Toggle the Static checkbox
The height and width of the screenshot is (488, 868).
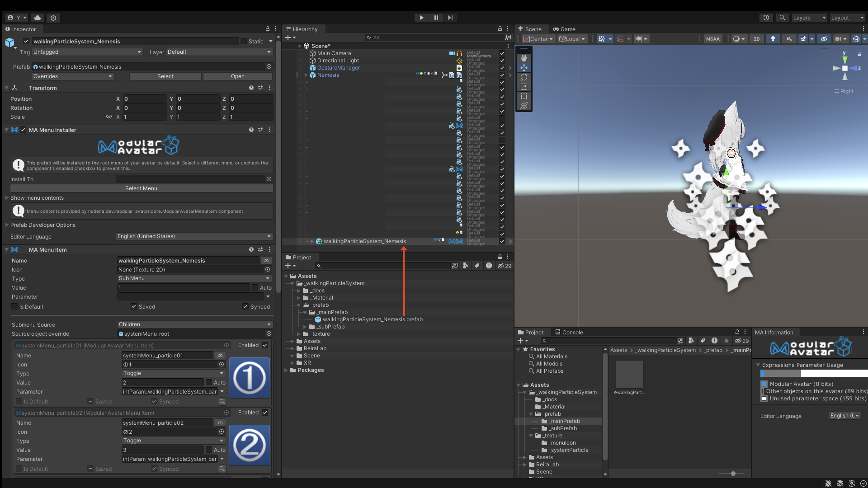(x=244, y=41)
